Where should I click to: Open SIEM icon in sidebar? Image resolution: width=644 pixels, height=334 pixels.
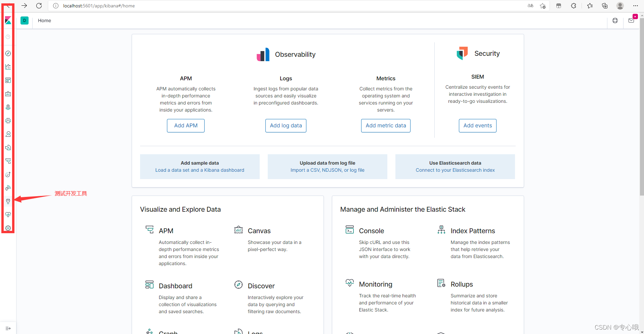8,188
